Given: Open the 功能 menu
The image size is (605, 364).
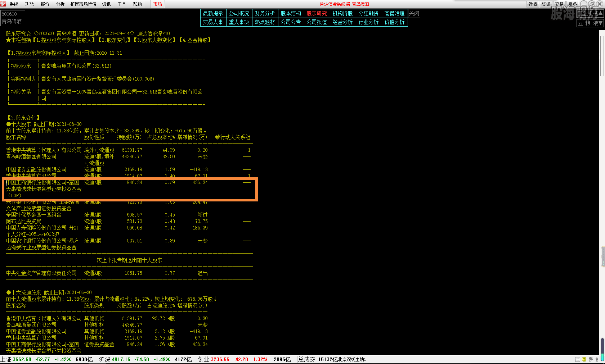Looking at the screenshot, I should (30, 4).
